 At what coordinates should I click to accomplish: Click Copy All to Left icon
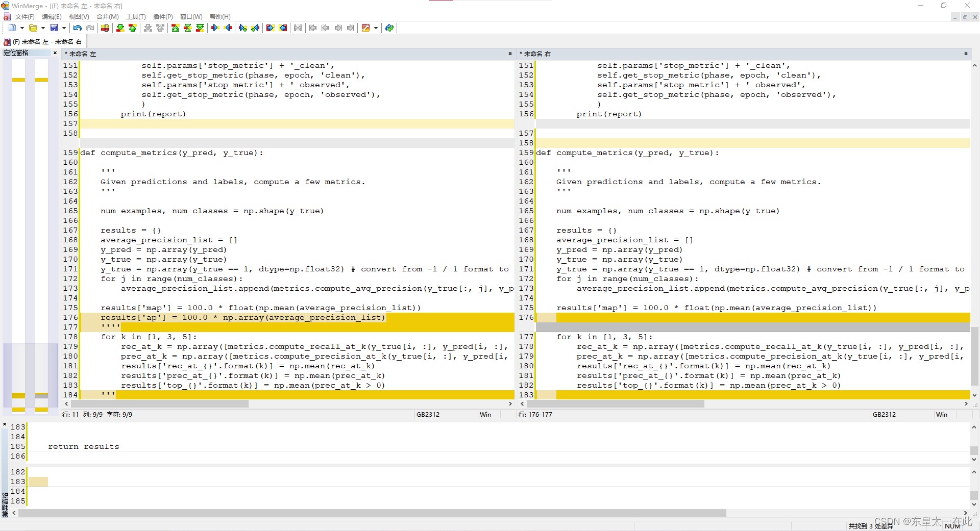click(283, 28)
